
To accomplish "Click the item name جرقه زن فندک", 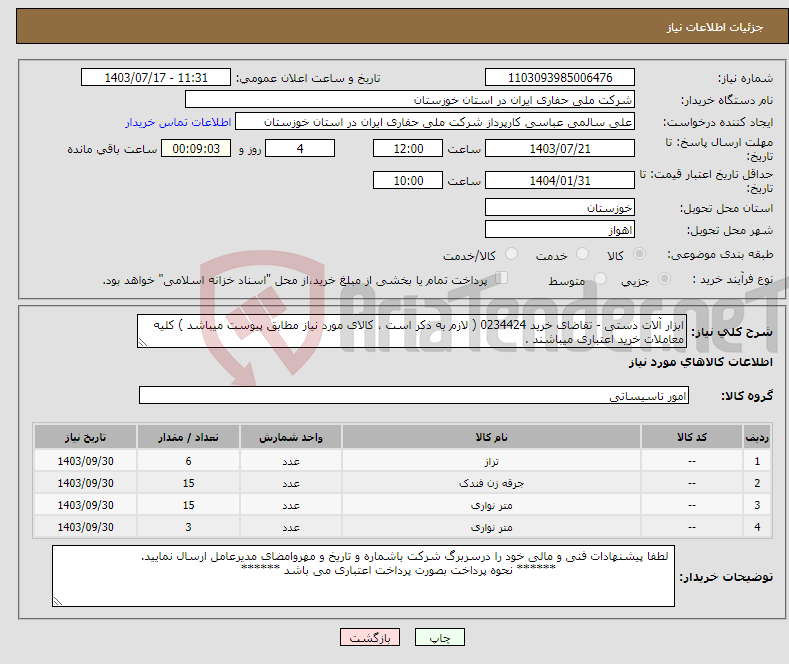I will [491, 483].
